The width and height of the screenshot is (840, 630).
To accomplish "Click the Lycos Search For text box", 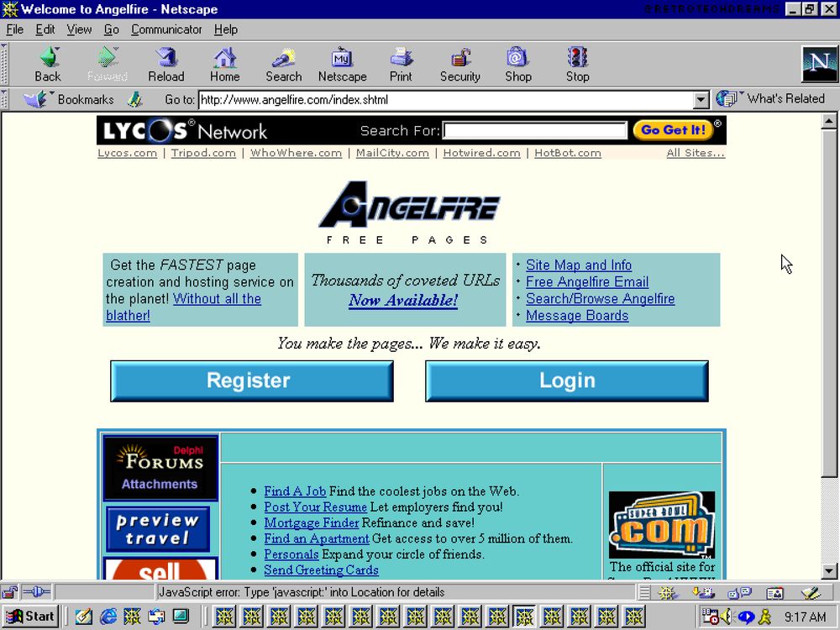I will point(535,130).
